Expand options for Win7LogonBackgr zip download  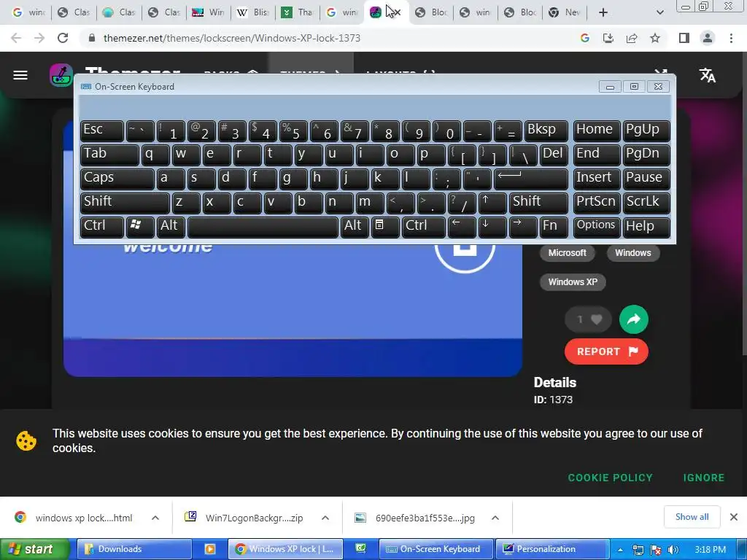pyautogui.click(x=325, y=518)
